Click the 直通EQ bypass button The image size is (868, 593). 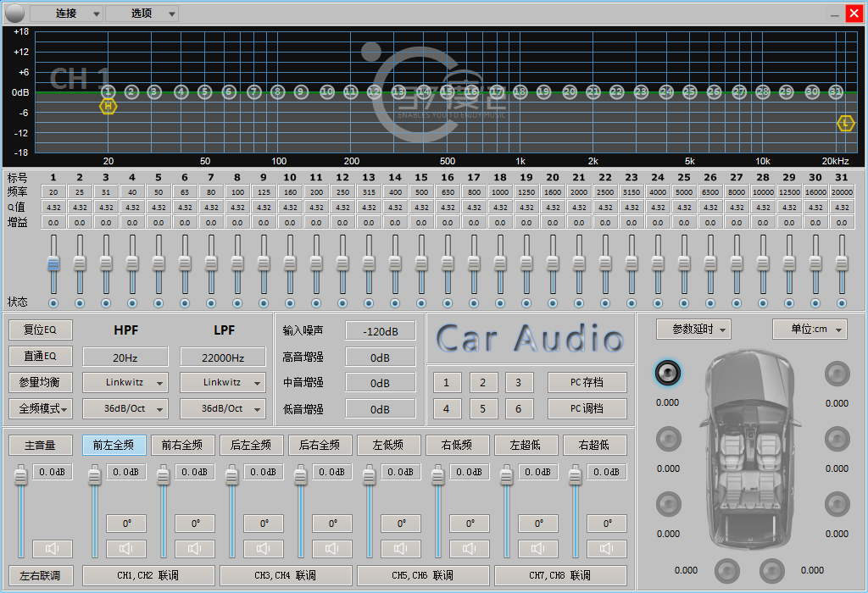pyautogui.click(x=41, y=356)
